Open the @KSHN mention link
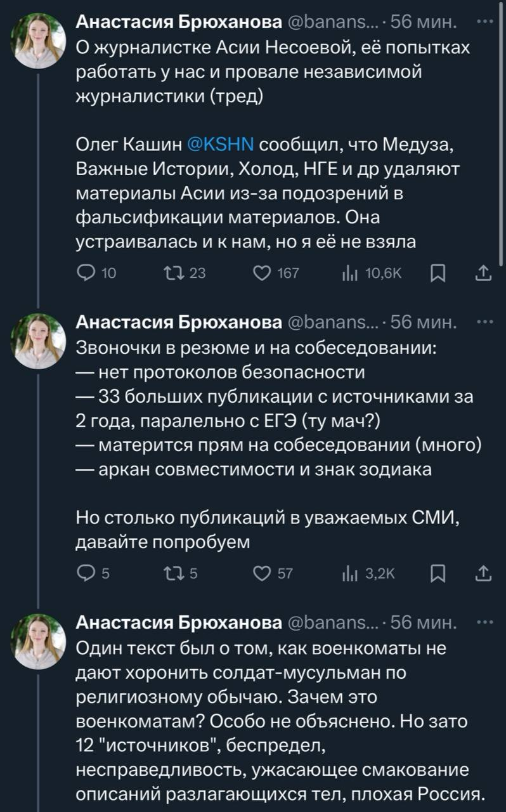 tap(221, 145)
